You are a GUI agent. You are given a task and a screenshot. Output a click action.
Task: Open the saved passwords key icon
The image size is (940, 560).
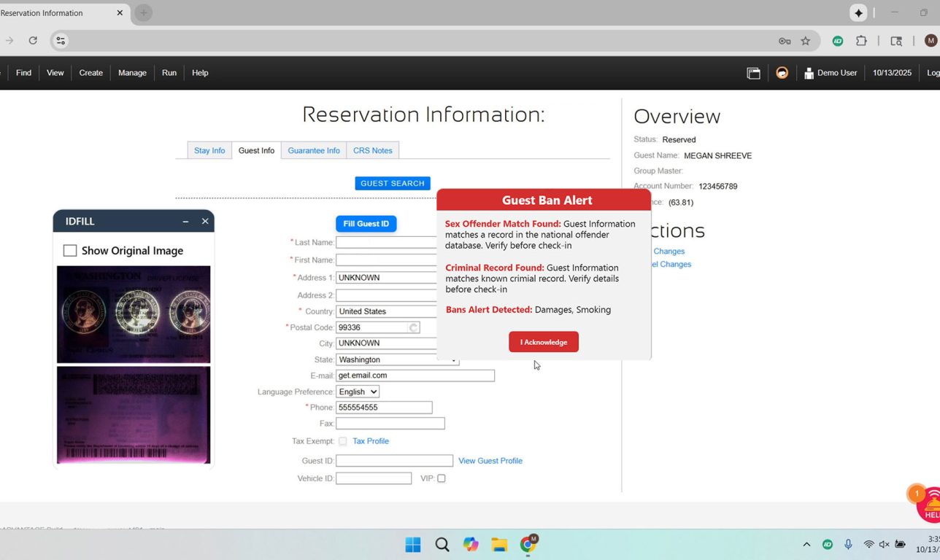click(x=785, y=41)
